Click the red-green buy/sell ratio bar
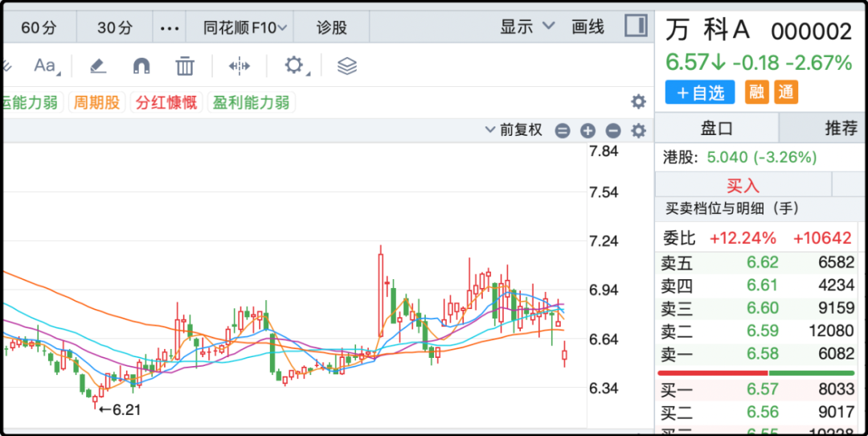The image size is (868, 436). click(x=755, y=372)
